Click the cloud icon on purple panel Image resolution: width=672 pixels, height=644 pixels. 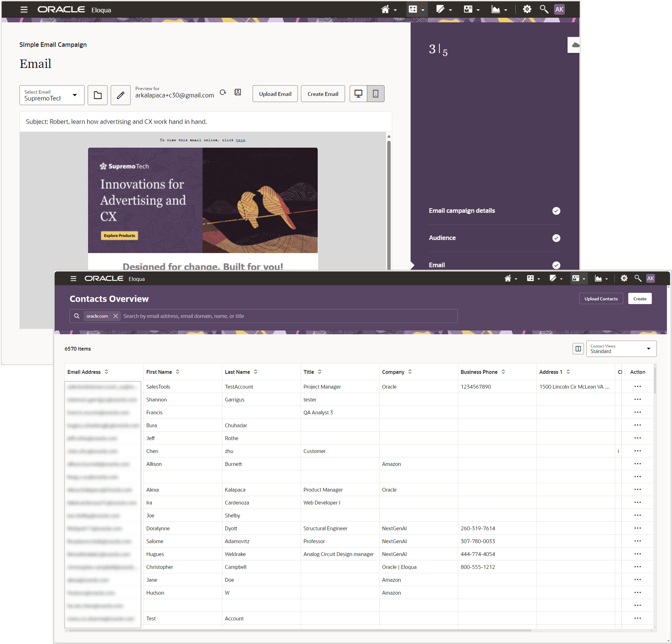tap(575, 45)
